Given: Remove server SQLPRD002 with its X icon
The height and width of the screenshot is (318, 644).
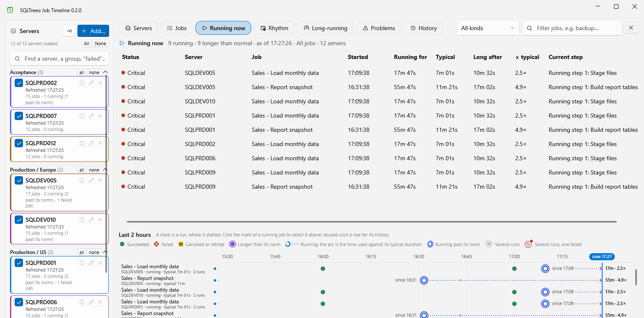Looking at the screenshot, I should [x=100, y=83].
